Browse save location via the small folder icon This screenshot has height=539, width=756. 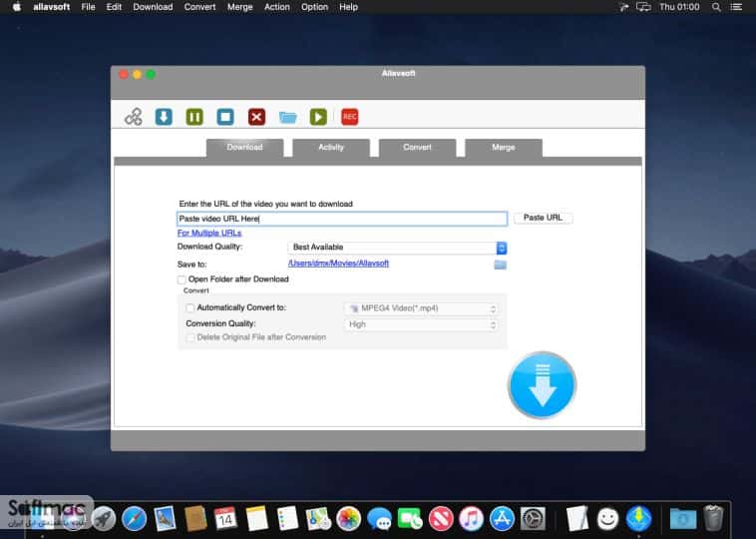click(x=501, y=265)
